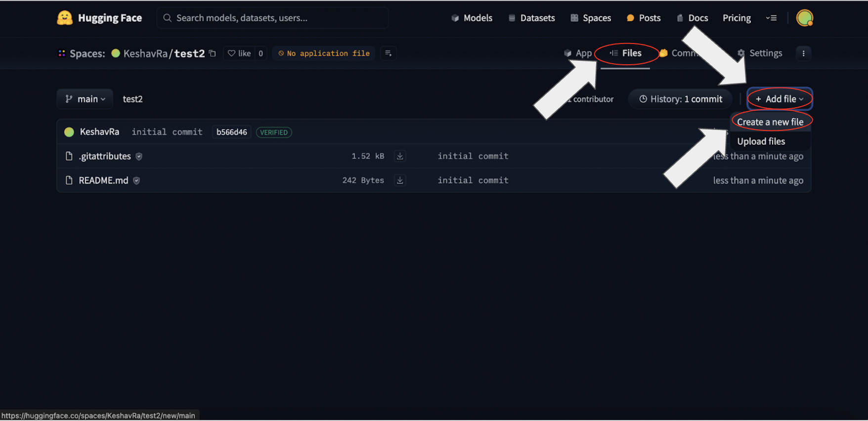Open the README.md file
Viewport: 868px width, 421px height.
pyautogui.click(x=103, y=180)
